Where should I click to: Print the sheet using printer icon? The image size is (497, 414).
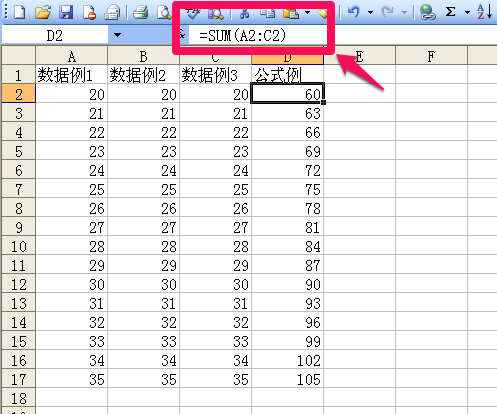pyautogui.click(x=141, y=12)
